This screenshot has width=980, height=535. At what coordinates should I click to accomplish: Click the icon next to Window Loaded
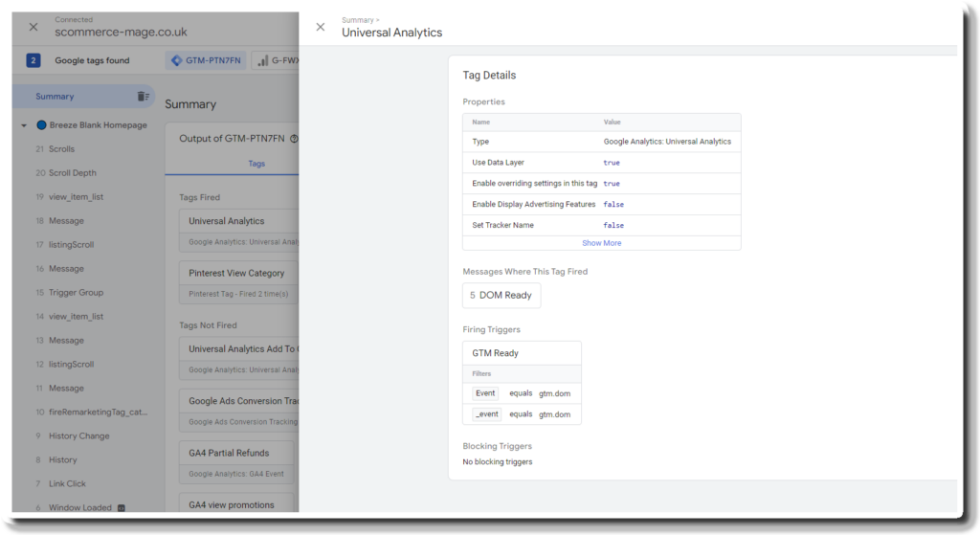pos(122,507)
